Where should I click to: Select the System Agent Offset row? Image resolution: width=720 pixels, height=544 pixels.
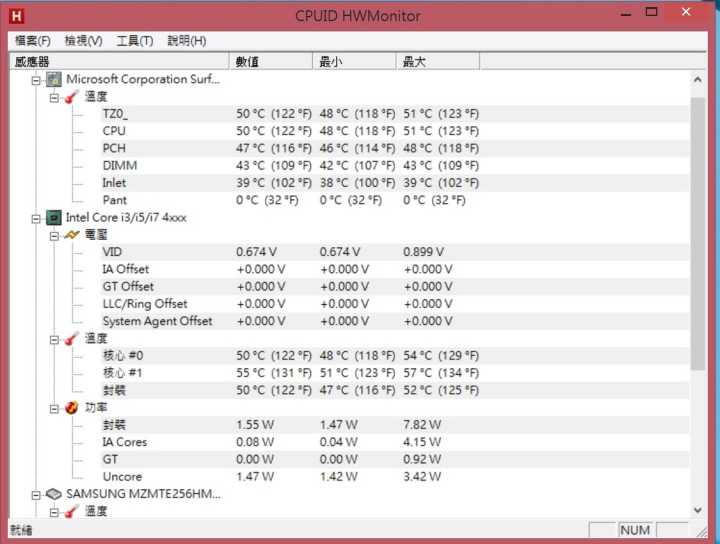(x=395, y=321)
